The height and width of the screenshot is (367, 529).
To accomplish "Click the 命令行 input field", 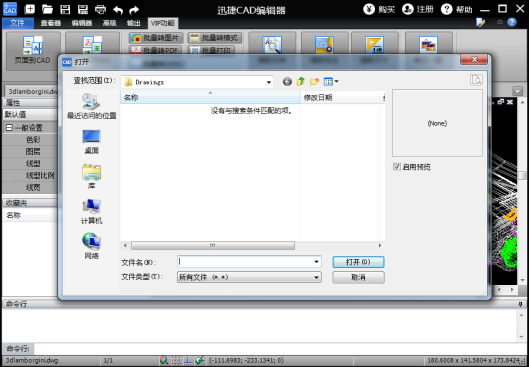I will (x=279, y=348).
